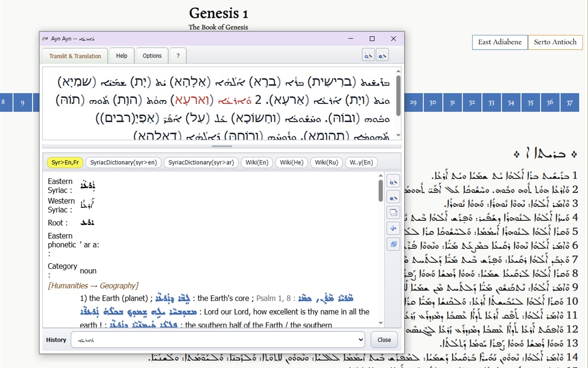
Task: Zoom in the dictionary result pane
Action: coord(393,181)
